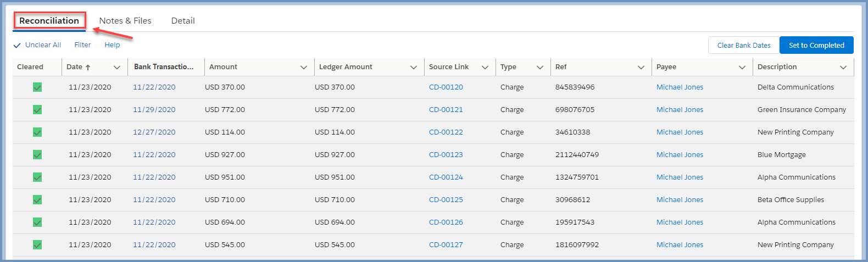868x262 pixels.
Task: Click the Date column sort arrow icon
Action: pos(88,67)
